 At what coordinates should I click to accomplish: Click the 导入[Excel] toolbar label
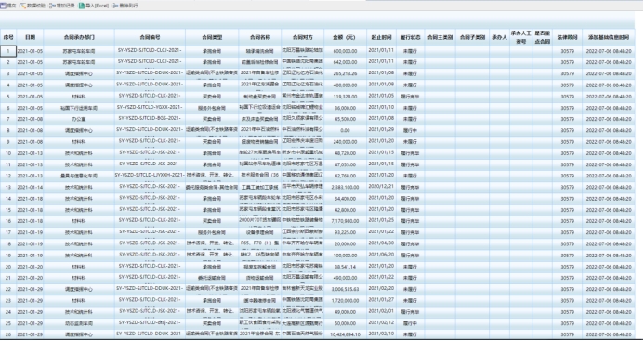[97, 6]
